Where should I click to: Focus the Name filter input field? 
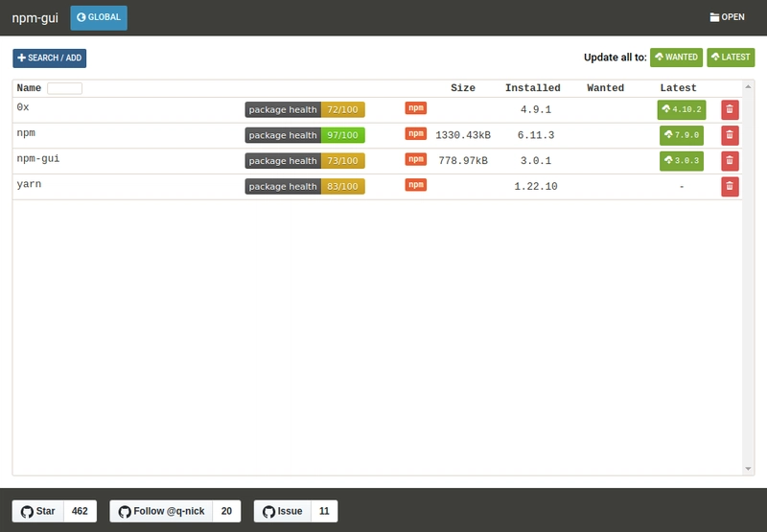pos(64,88)
